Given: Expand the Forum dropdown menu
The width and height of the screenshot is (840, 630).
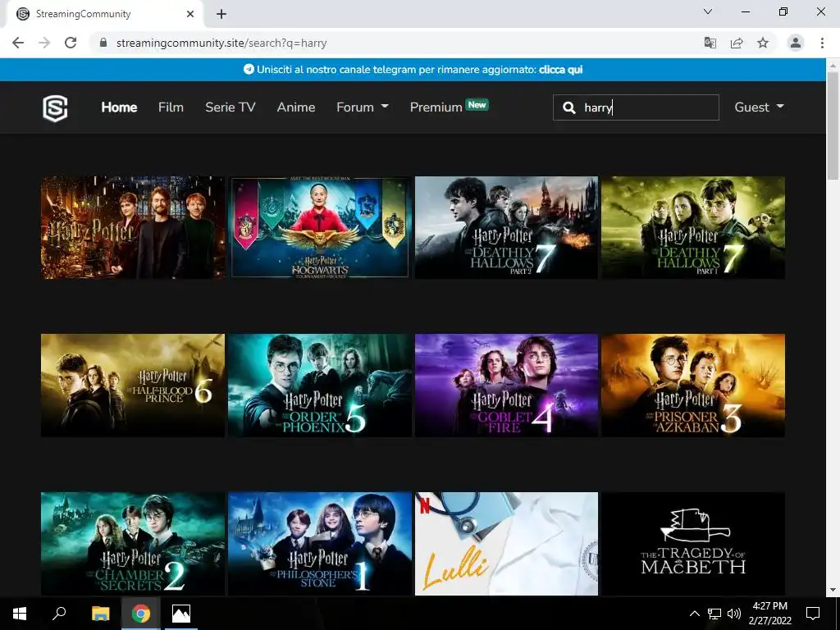Looking at the screenshot, I should click(362, 107).
